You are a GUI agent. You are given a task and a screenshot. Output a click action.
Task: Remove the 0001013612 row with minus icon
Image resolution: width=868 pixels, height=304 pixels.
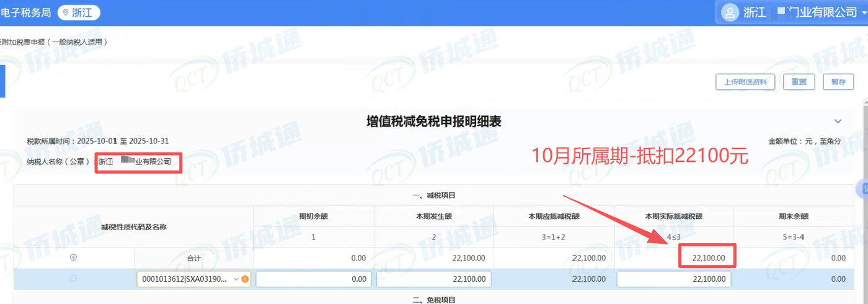(73, 279)
